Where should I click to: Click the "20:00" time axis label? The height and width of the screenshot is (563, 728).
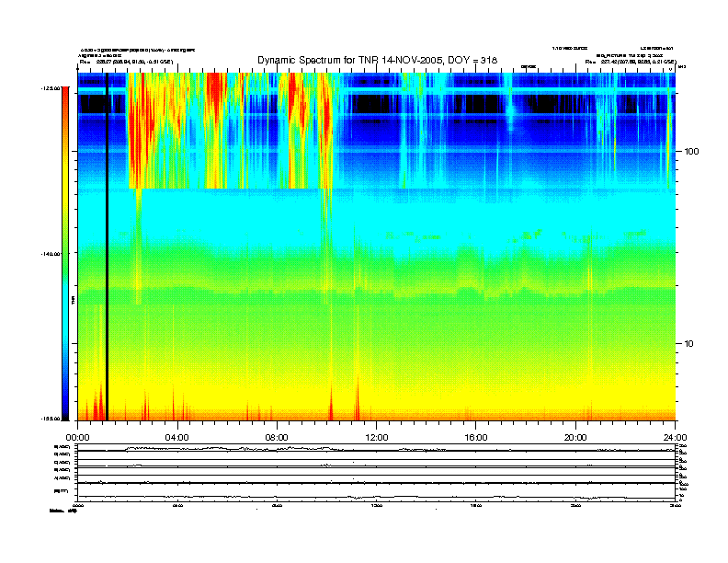click(575, 438)
